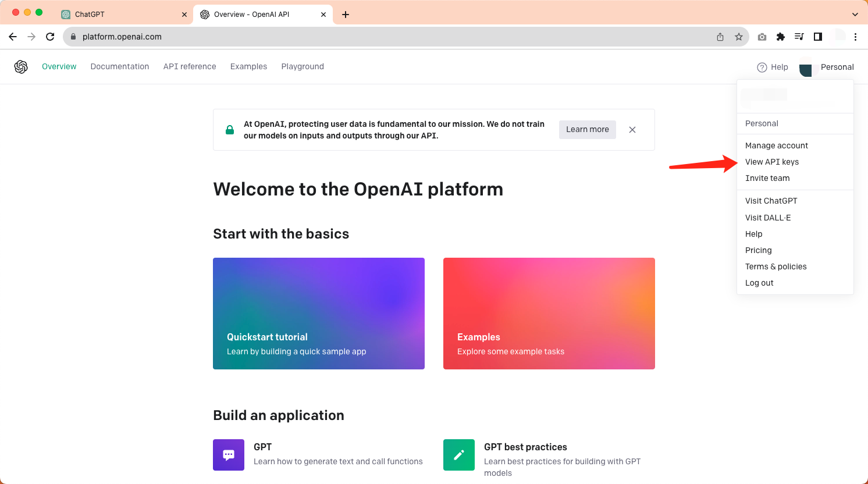
Task: Click the Learn more button in the banner
Action: coord(588,130)
